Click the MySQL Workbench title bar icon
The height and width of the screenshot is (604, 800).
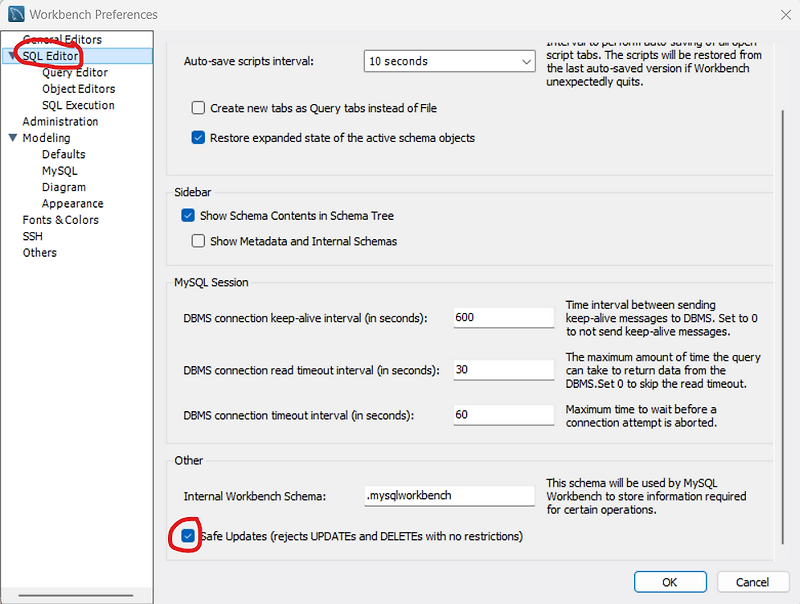tap(16, 14)
